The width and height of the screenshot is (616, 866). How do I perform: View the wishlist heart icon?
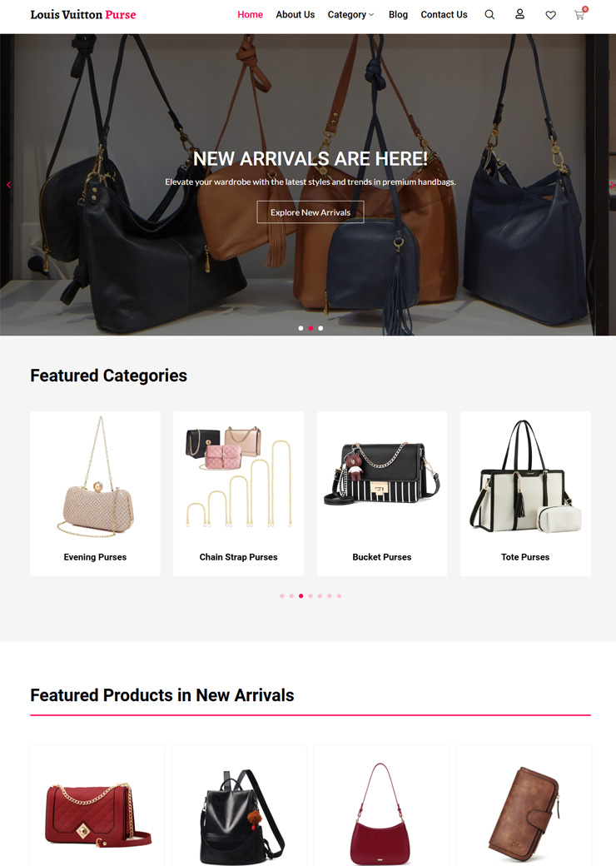click(550, 15)
